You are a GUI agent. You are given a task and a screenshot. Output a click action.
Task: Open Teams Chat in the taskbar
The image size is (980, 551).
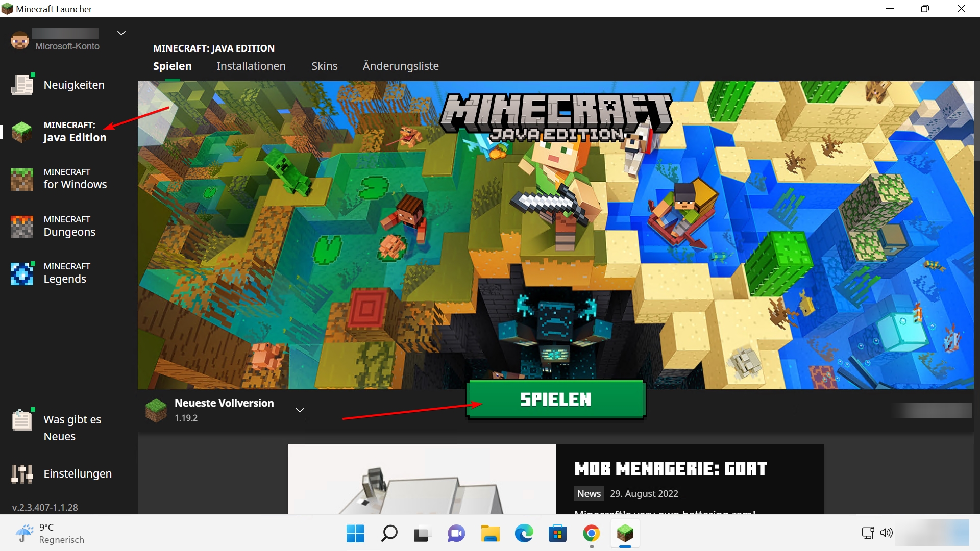[x=456, y=534]
